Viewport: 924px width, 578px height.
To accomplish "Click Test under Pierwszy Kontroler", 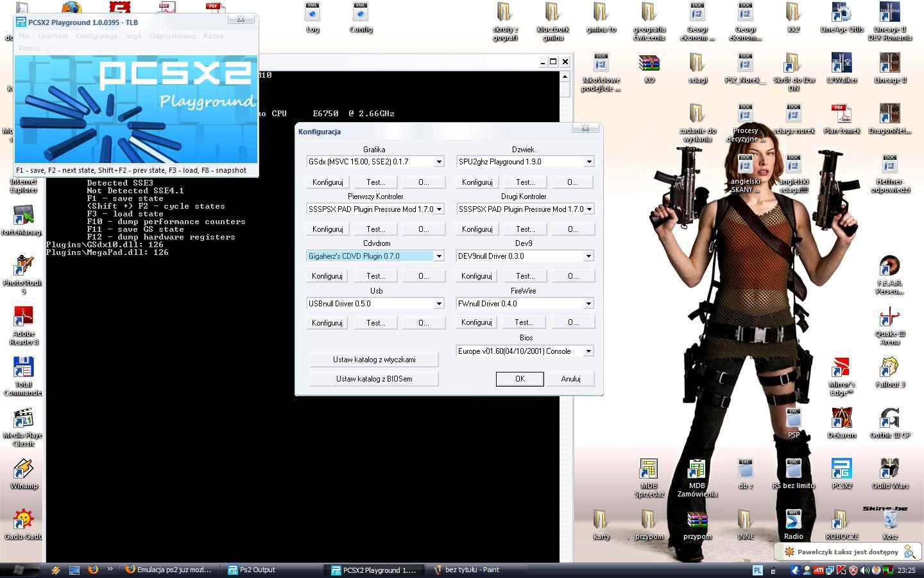I will pos(375,229).
